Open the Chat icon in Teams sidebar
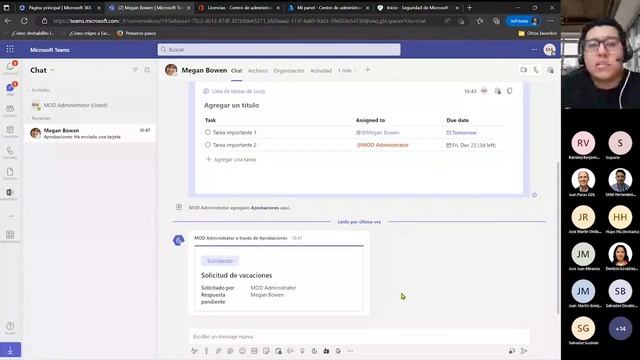The height and width of the screenshot is (360, 640). [x=10, y=89]
